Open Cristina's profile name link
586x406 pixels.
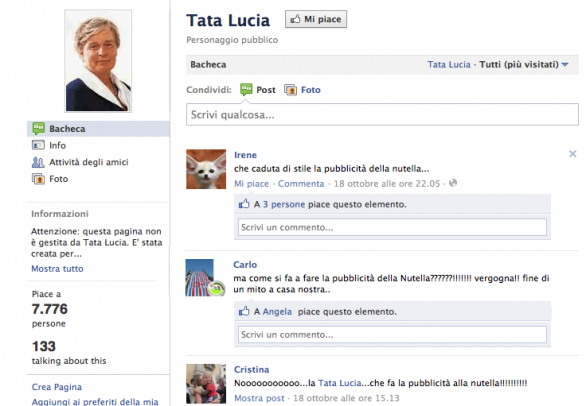(x=252, y=370)
